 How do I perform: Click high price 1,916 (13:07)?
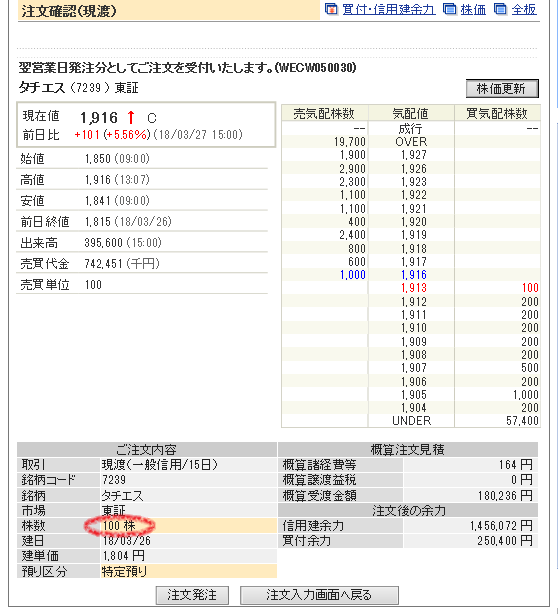[x=117, y=180]
